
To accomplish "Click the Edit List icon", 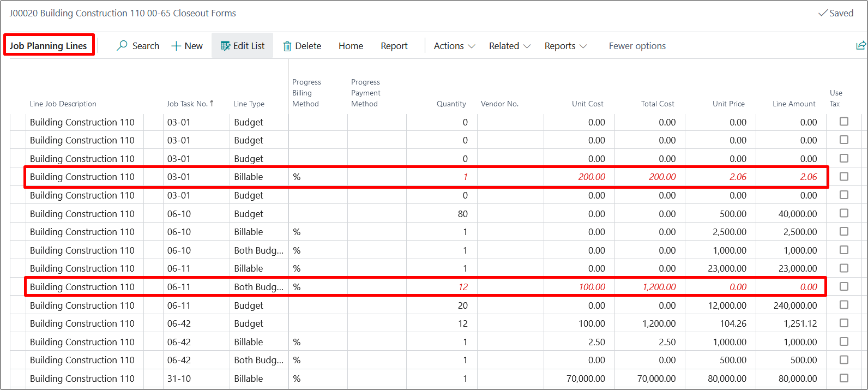I will (x=225, y=46).
